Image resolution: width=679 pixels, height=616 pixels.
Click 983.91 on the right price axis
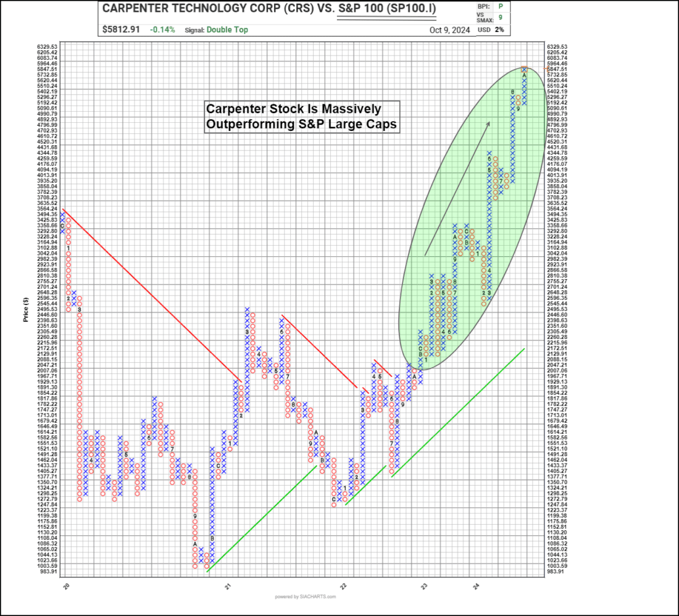[x=556, y=572]
